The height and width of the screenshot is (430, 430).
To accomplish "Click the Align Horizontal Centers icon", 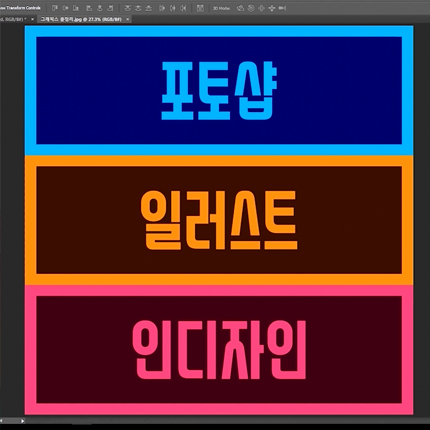I will [100, 8].
